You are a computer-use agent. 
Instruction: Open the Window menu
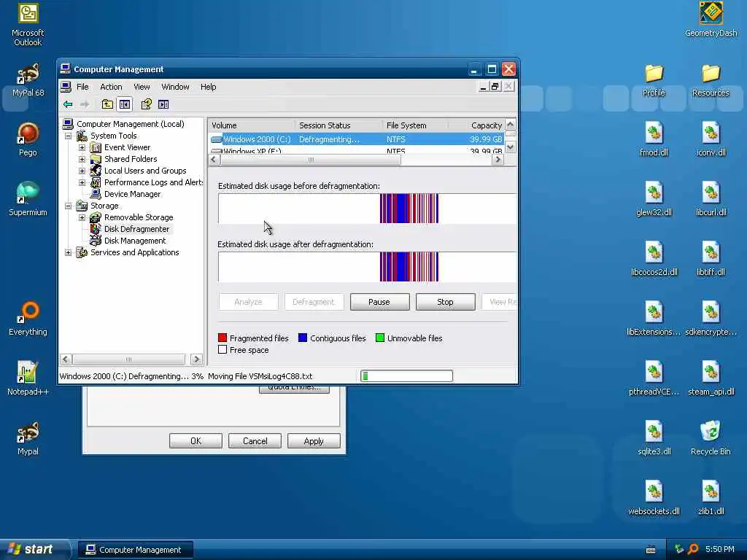(x=175, y=87)
